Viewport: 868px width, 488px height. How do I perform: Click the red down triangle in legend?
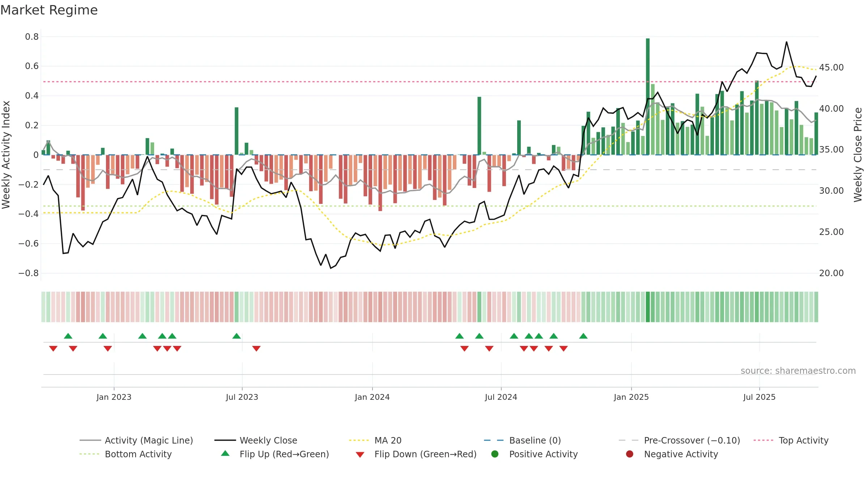[360, 455]
